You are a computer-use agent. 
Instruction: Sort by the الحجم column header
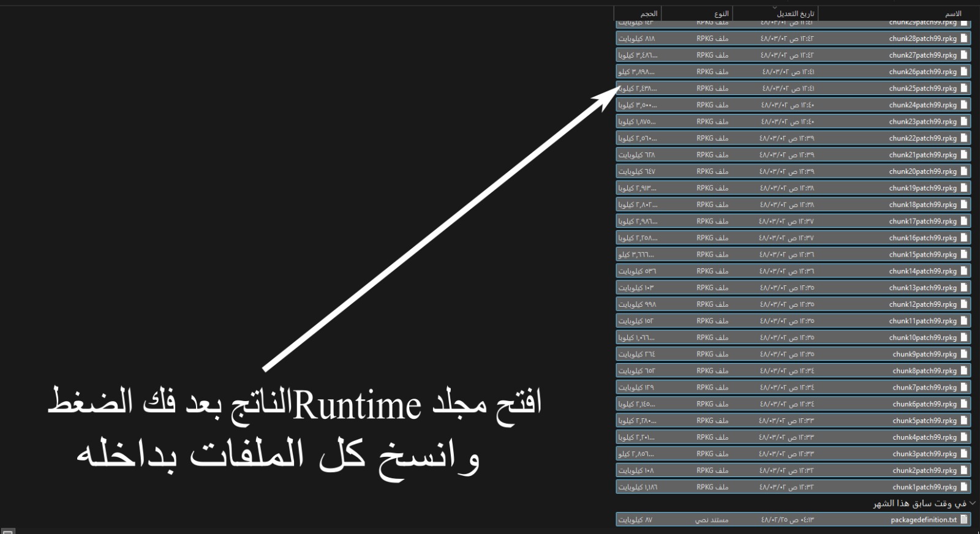649,13
